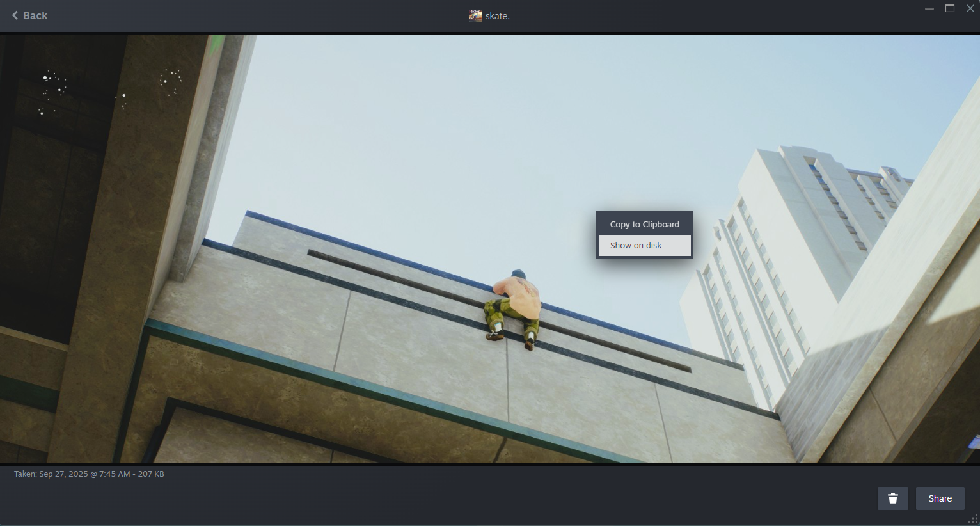Click the skater screenshot image

[490, 249]
